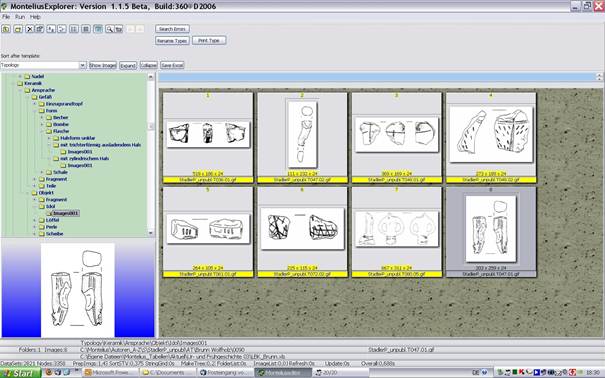Switch to Microsoft PowerPoint taskbar button
The width and height of the screenshot is (605, 378).
click(111, 373)
